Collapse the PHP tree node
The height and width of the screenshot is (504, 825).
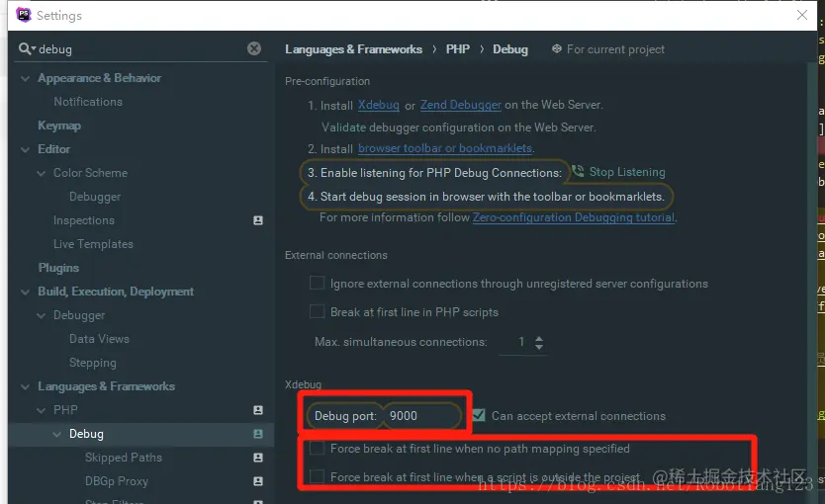click(41, 410)
